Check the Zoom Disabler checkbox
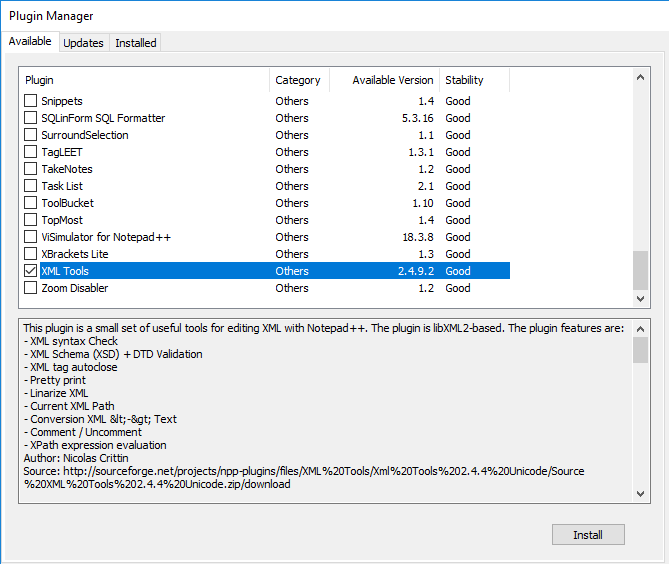Screen dimensions: 669x564 pyautogui.click(x=30, y=288)
